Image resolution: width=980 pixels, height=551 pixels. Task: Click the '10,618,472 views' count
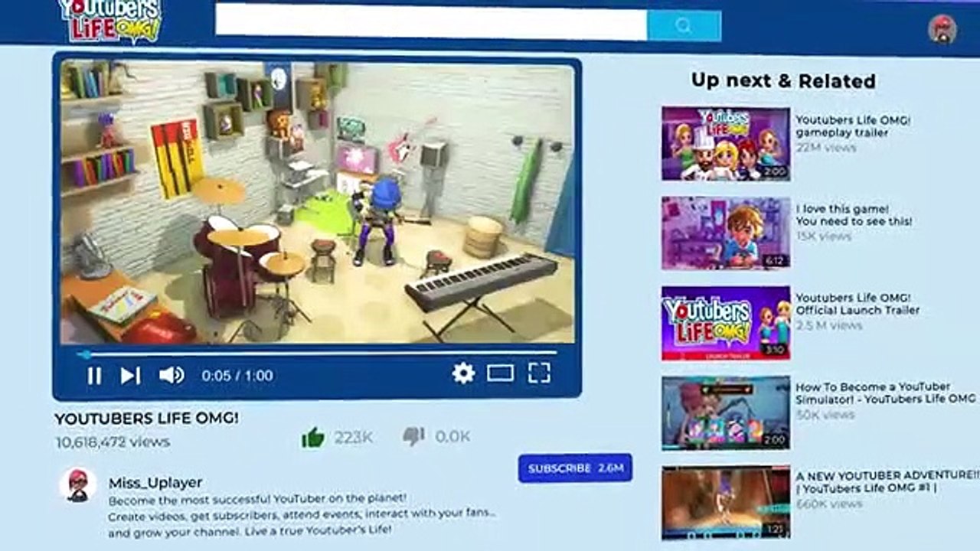pos(113,442)
